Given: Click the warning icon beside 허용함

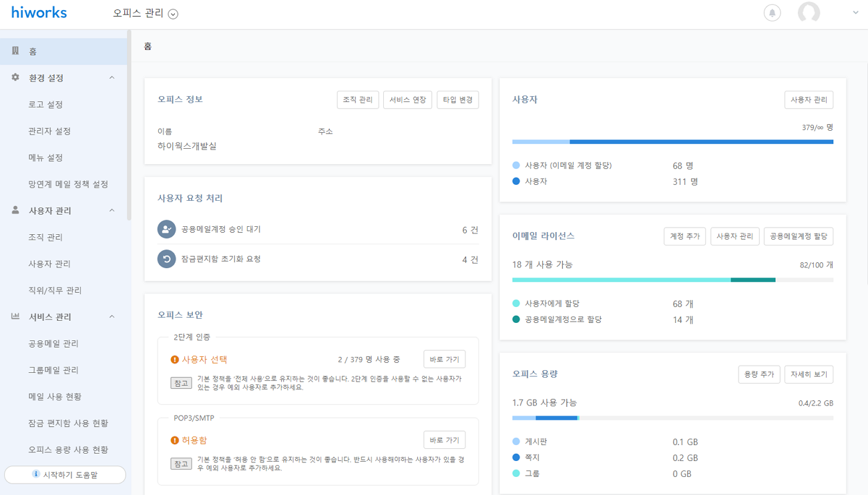Looking at the screenshot, I should [175, 440].
